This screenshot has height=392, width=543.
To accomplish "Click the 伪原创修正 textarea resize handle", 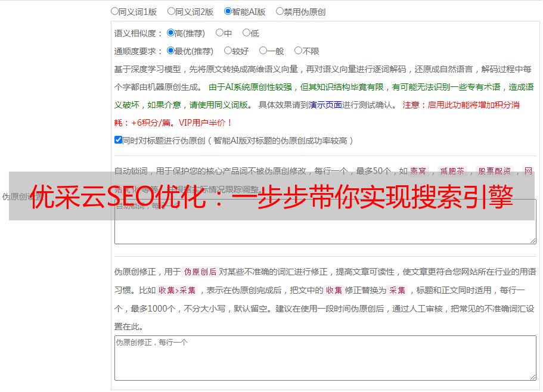I will pos(532,377).
